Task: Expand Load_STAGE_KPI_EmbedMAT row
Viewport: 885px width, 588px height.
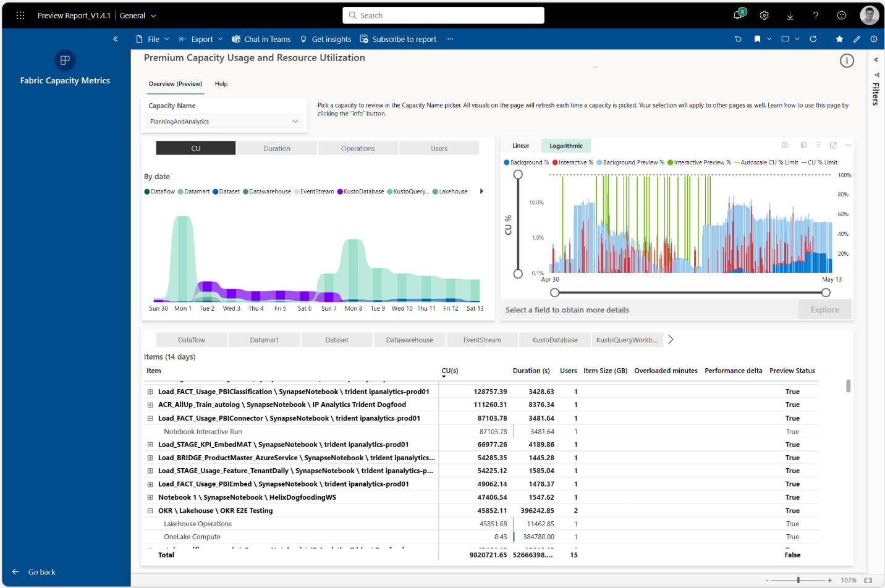Action: (150, 445)
